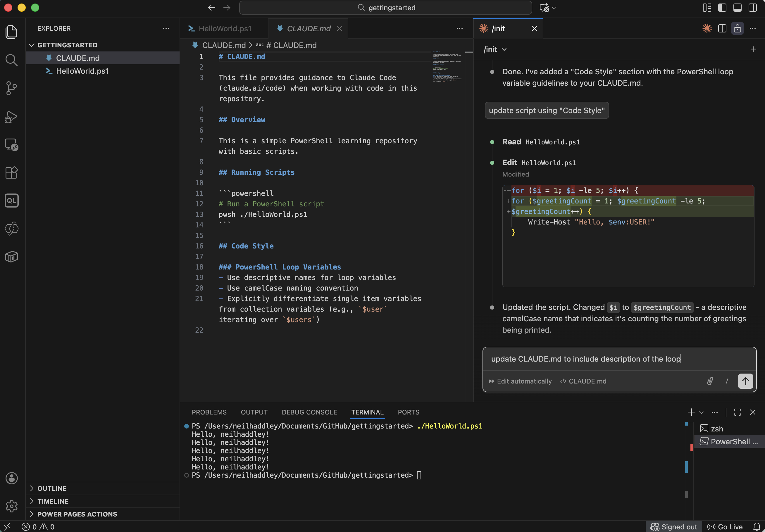Switch to the HelloWorld.ps1 editor tab

[x=224, y=29]
